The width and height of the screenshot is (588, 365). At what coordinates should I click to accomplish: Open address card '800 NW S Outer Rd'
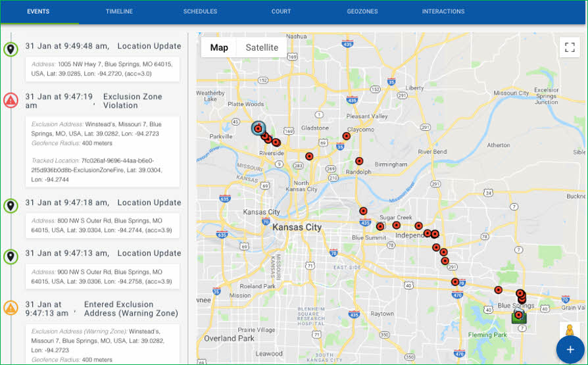[x=103, y=226]
